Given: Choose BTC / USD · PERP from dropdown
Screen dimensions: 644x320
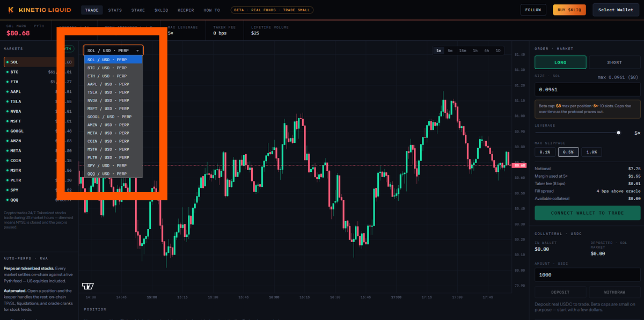Looking at the screenshot, I should 113,68.
